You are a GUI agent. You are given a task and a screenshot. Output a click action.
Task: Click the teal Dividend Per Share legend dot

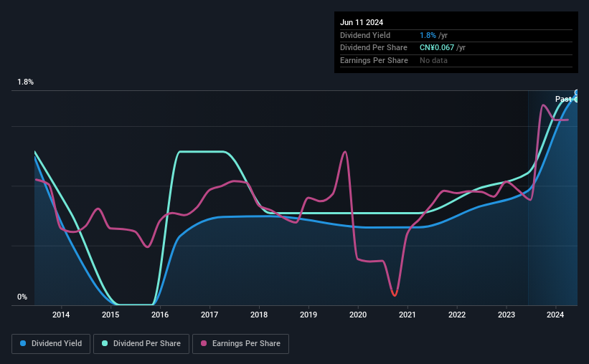pyautogui.click(x=105, y=343)
